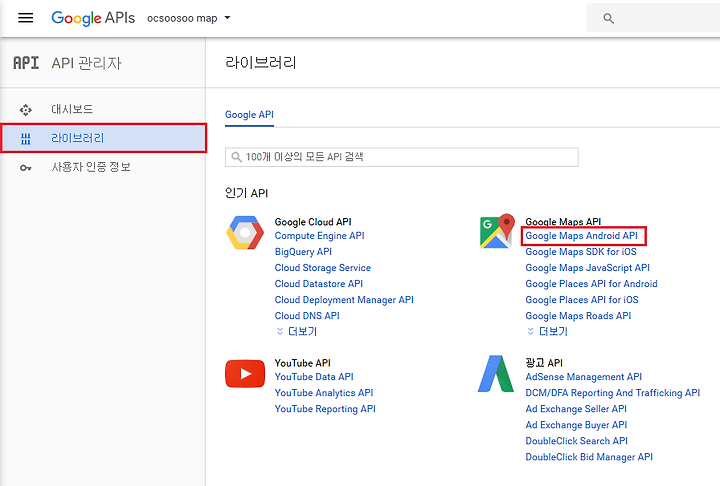
Task: Open YouTube Data API link
Action: tap(314, 377)
